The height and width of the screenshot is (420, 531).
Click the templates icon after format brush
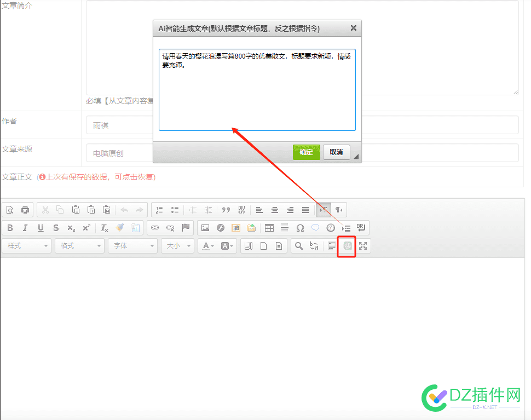[x=135, y=228]
